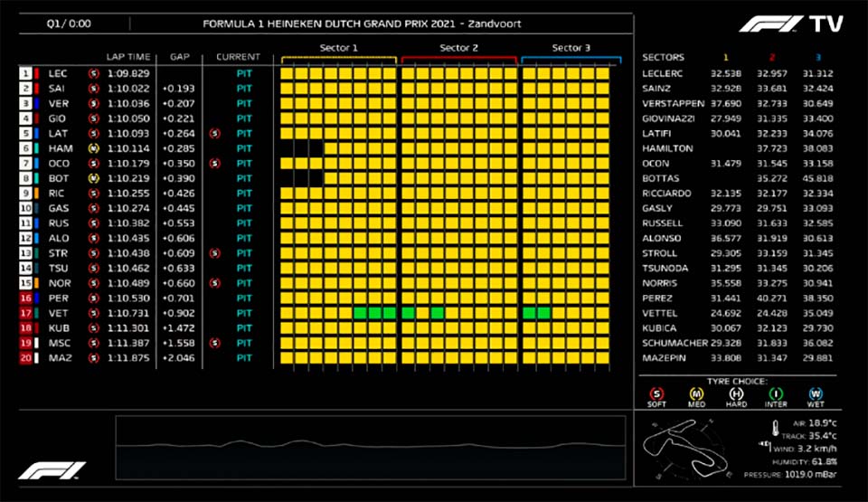Click the GAP column header
868x502 pixels.
(x=179, y=56)
